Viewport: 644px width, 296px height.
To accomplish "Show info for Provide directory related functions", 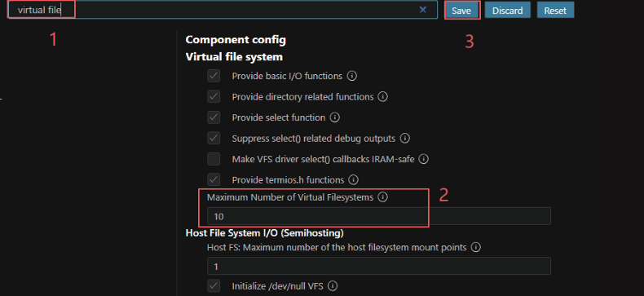I will 383,97.
